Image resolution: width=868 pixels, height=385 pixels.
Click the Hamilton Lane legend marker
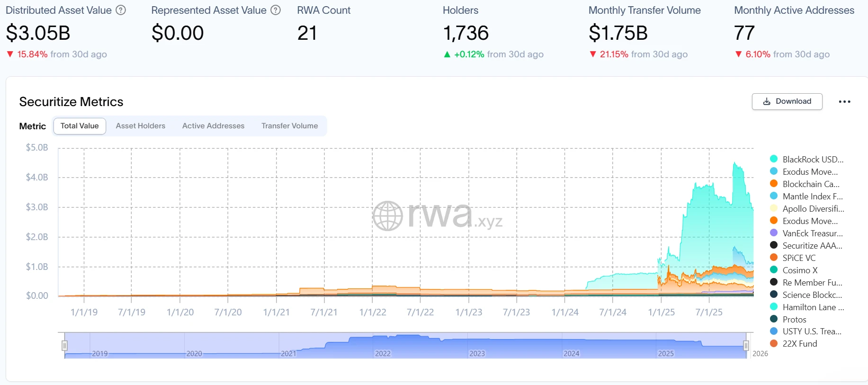(x=774, y=307)
